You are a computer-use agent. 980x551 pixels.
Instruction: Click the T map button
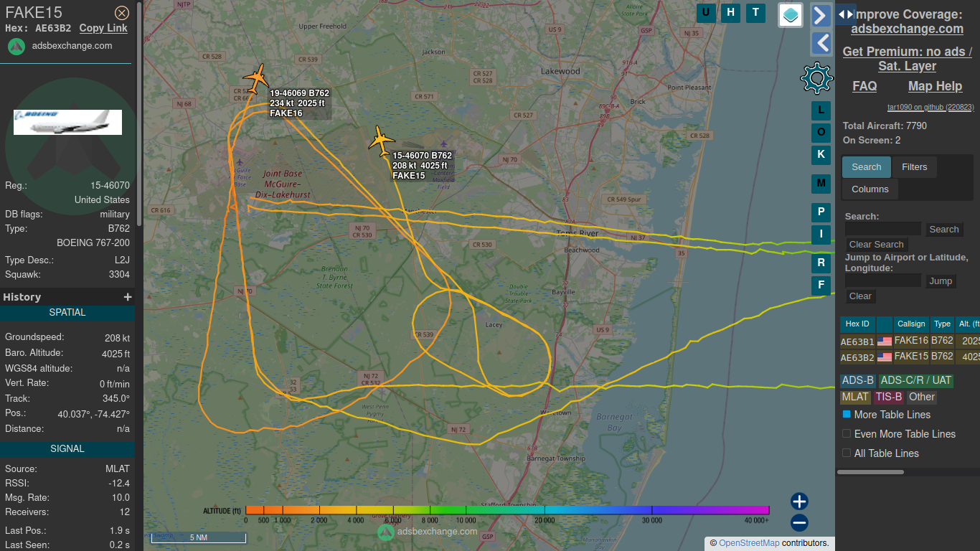(755, 12)
